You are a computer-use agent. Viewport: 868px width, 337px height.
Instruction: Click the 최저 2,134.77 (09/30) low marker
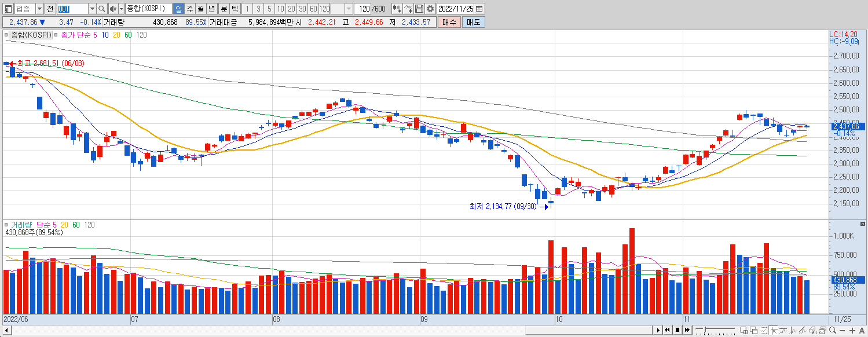coord(508,206)
